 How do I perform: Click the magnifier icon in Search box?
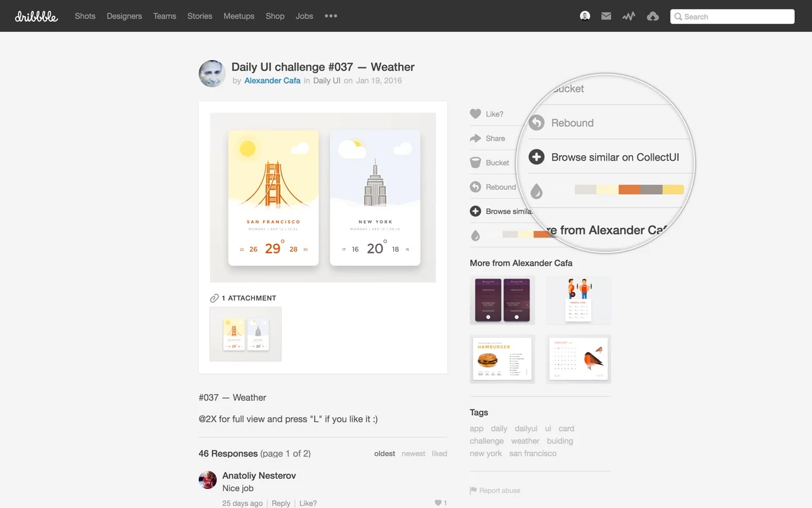(678, 17)
